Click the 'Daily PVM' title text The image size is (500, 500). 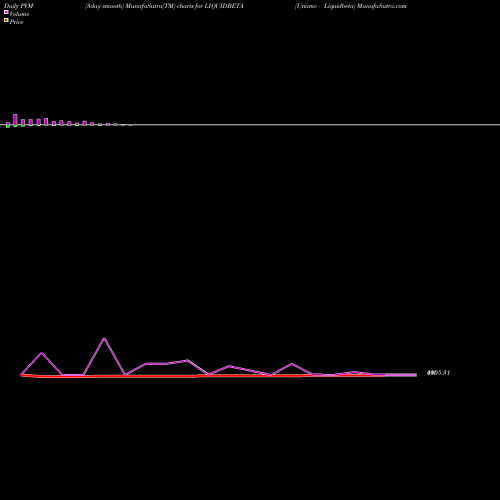coord(19,6)
